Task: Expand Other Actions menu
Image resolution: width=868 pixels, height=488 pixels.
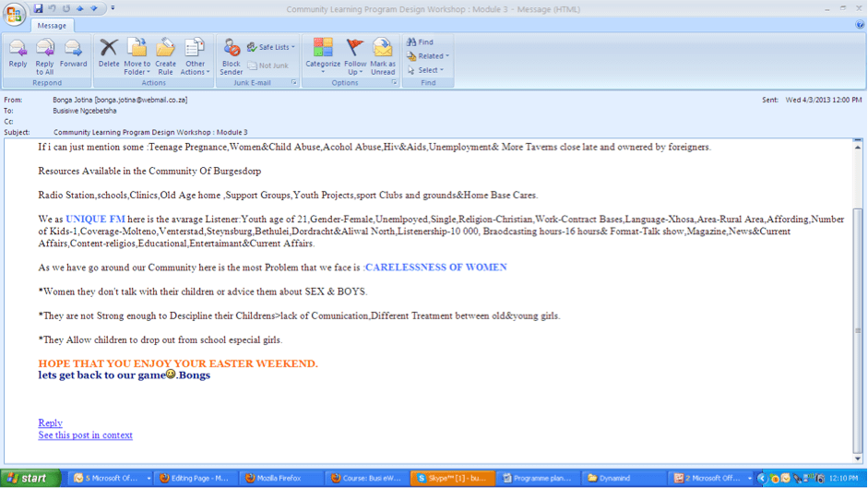Action: pyautogui.click(x=195, y=56)
